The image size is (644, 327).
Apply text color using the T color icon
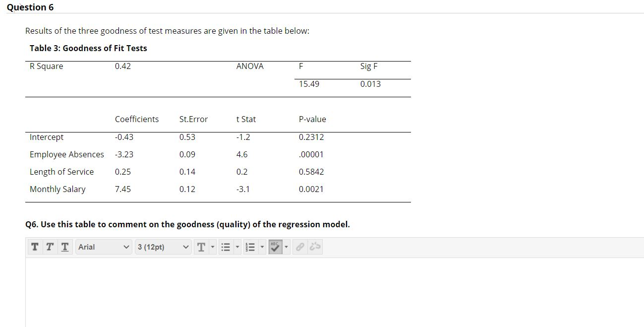click(201, 247)
